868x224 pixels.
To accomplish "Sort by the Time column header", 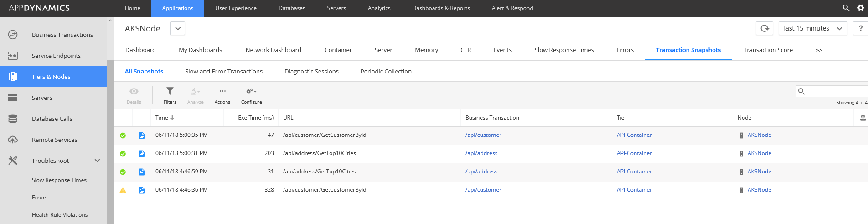I will coord(165,118).
